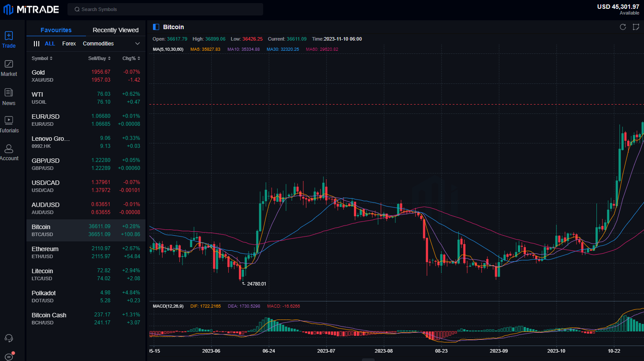Switch to Recently Viewed tab

[115, 30]
